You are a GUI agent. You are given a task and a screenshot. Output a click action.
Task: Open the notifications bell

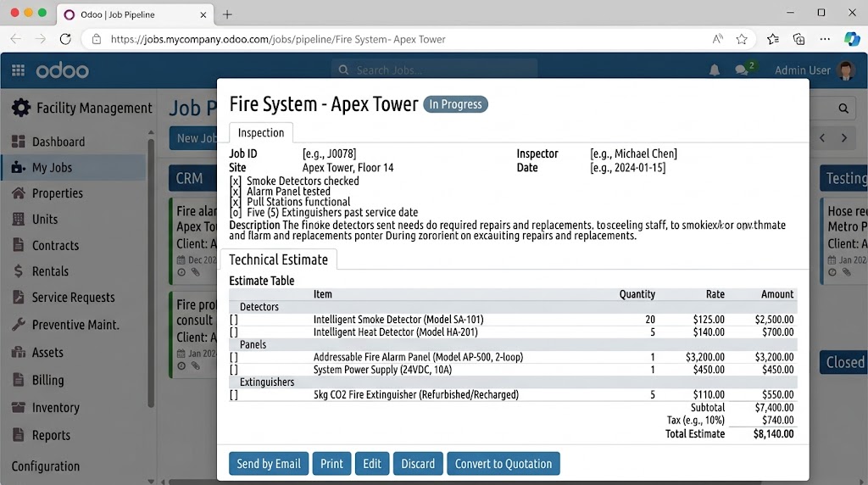(x=714, y=70)
